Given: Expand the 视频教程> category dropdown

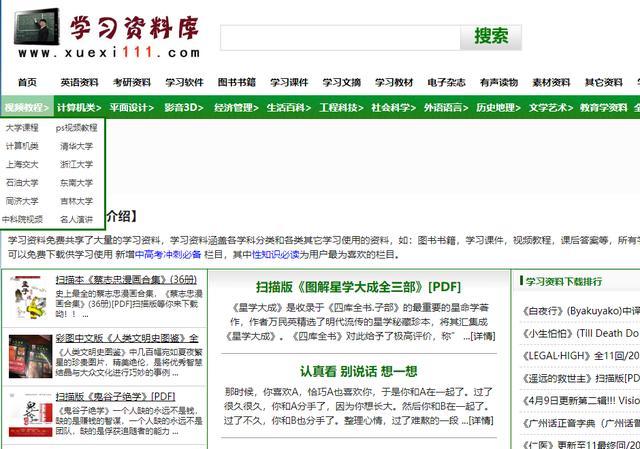Looking at the screenshot, I should pos(27,107).
